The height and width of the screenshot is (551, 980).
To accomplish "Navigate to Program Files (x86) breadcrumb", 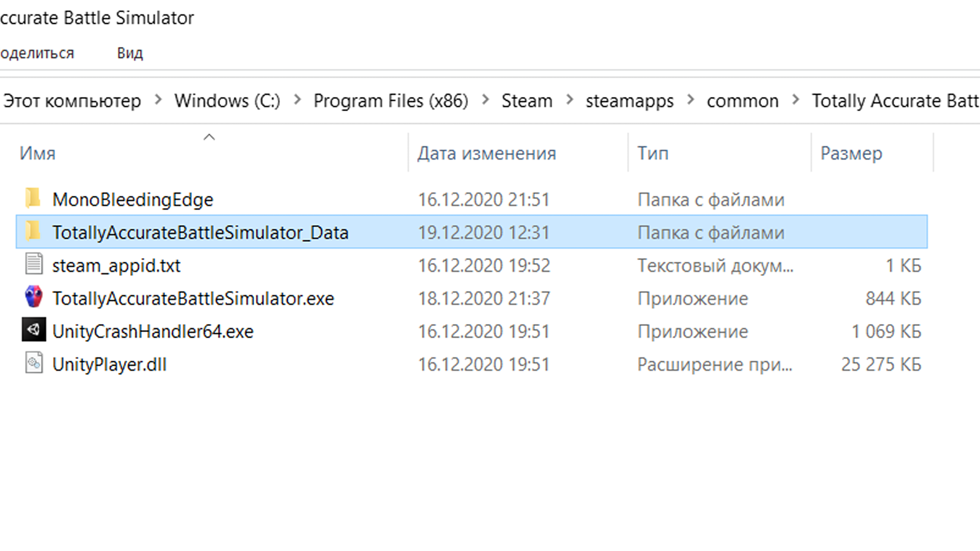I will [390, 101].
